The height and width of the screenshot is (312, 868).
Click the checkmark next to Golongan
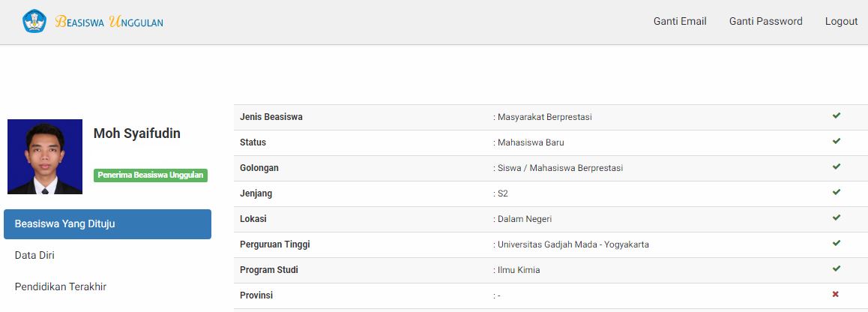837,166
